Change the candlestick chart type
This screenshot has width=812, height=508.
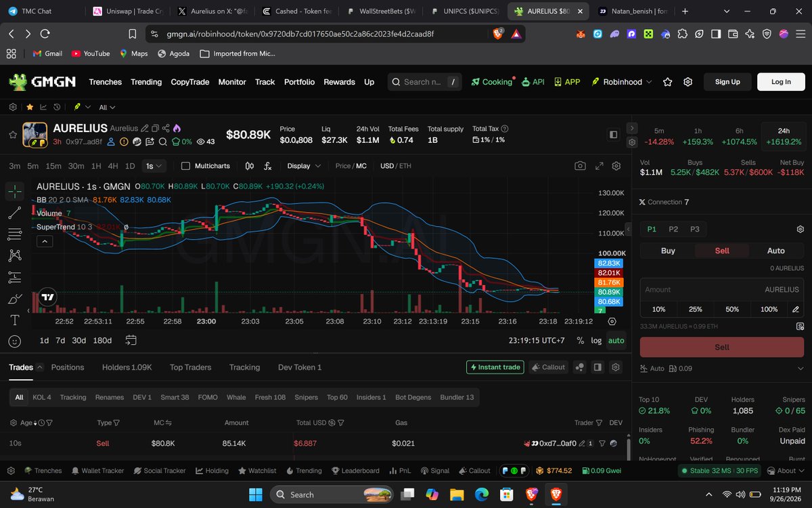(x=250, y=166)
